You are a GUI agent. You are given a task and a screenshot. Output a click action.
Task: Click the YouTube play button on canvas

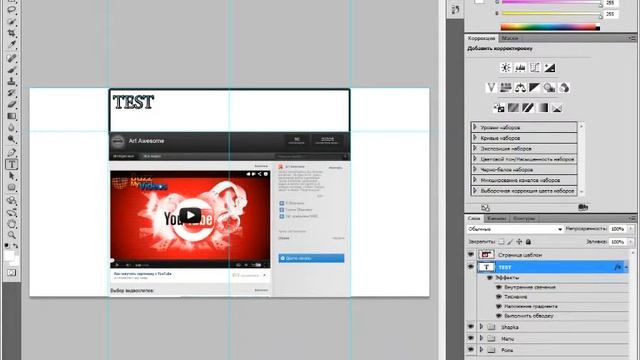tap(190, 215)
